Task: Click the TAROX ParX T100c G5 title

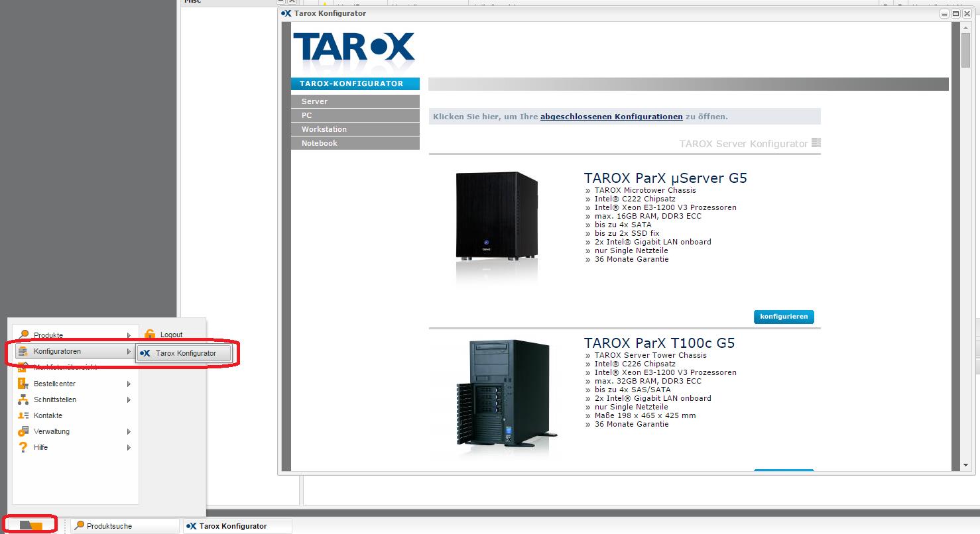Action: click(660, 343)
